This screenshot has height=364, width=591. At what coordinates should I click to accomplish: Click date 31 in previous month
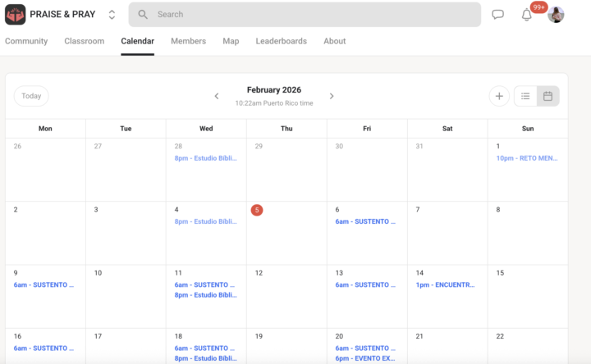[x=419, y=146]
